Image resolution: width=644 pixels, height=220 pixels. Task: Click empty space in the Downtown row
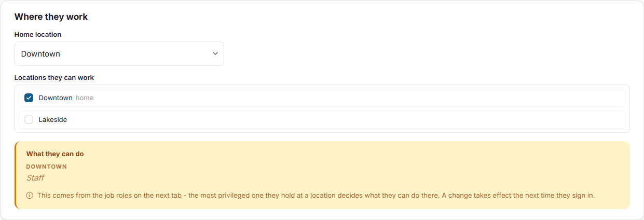pos(358,98)
